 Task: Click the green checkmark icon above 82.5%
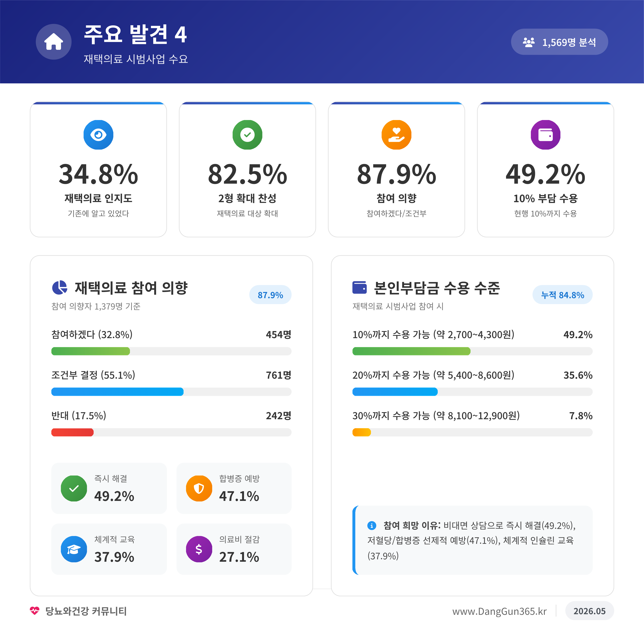coord(247,135)
